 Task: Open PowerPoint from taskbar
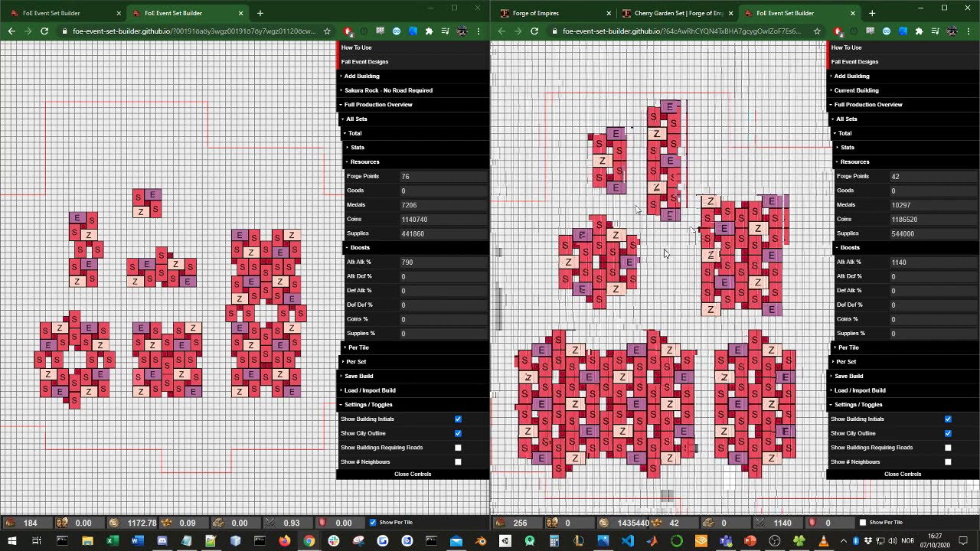[x=750, y=541]
